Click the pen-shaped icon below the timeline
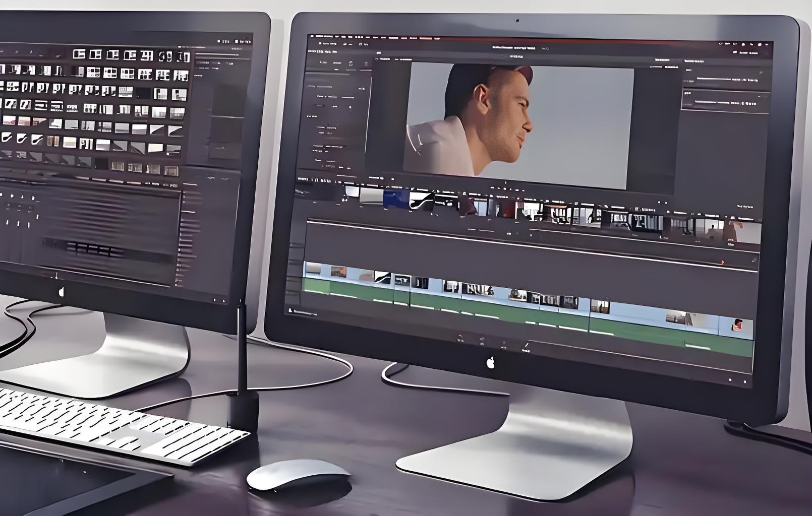 click(527, 346)
